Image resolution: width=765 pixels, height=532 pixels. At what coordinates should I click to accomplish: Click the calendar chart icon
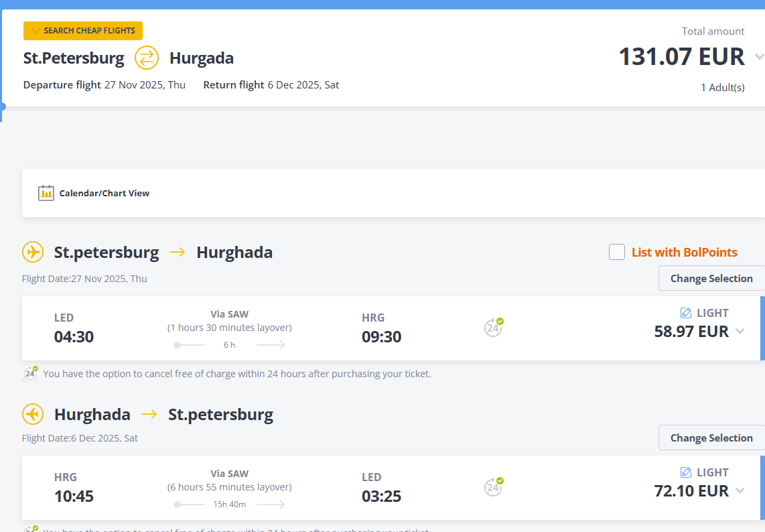click(46, 193)
